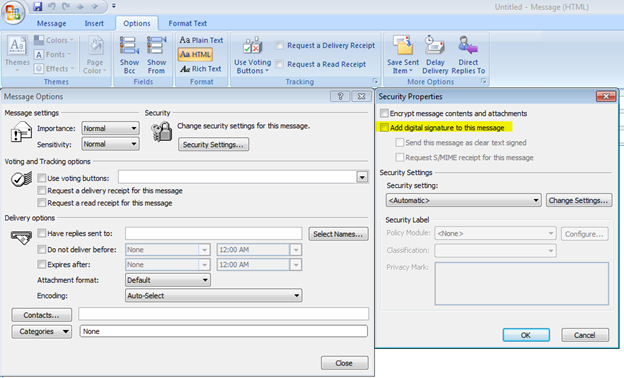Cancel the Security Properties dialog
The image size is (624, 378).
(x=585, y=335)
